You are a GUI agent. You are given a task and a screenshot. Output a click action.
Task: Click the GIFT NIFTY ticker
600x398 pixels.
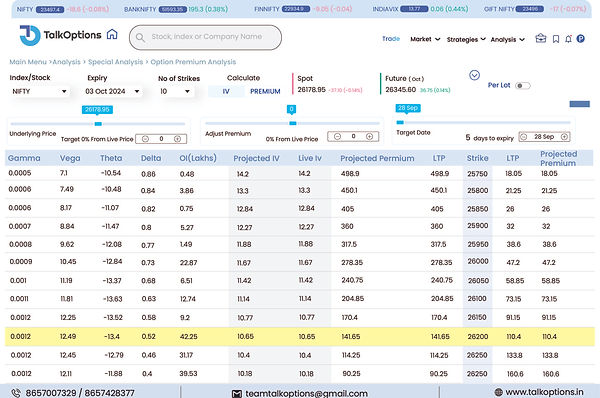coord(535,9)
